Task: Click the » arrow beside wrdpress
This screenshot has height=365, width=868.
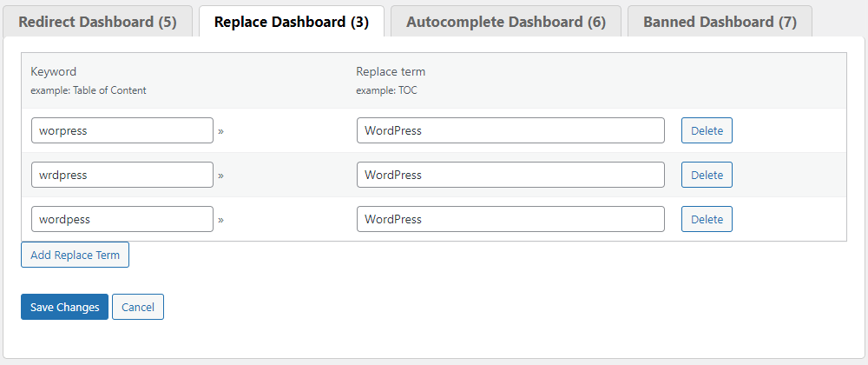Action: pos(220,176)
